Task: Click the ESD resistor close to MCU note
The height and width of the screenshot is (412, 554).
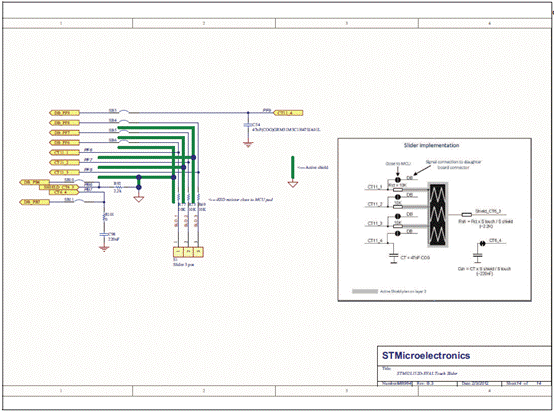Action: tap(241, 200)
